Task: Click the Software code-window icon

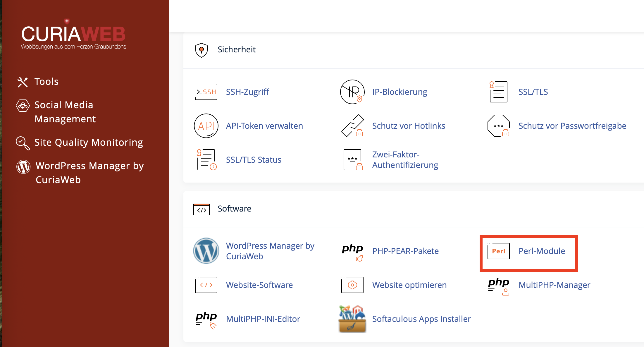Action: click(202, 209)
